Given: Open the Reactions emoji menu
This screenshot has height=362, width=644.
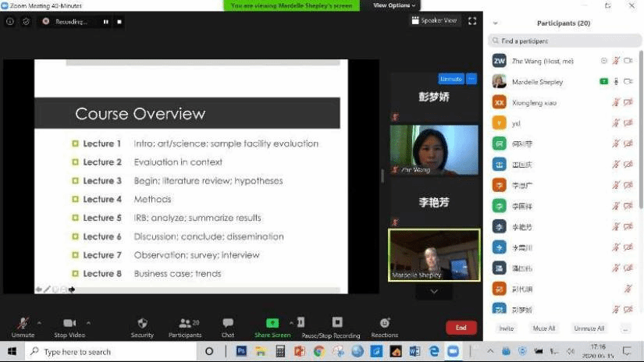Looking at the screenshot, I should coord(384,323).
